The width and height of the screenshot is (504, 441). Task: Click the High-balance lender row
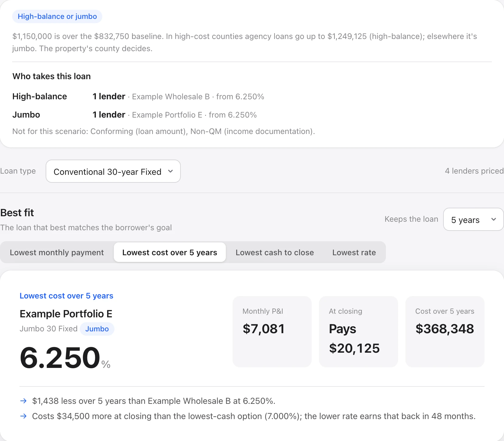[x=138, y=97]
